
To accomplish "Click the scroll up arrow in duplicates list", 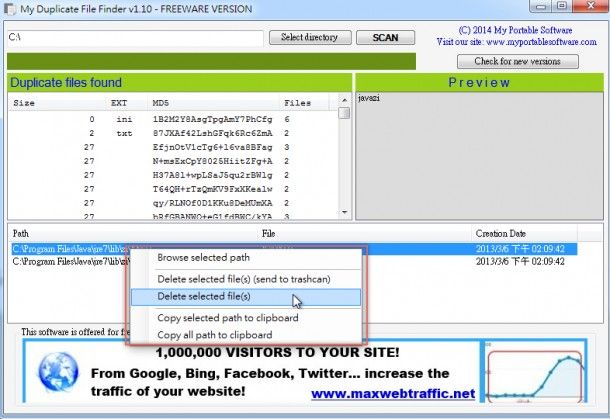I will pos(344,100).
